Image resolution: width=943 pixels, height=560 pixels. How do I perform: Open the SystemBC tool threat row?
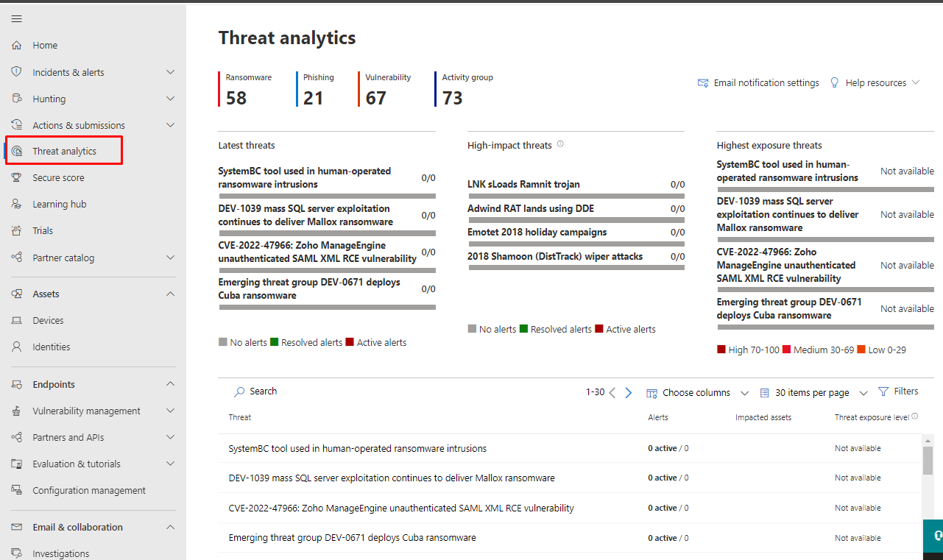(357, 448)
